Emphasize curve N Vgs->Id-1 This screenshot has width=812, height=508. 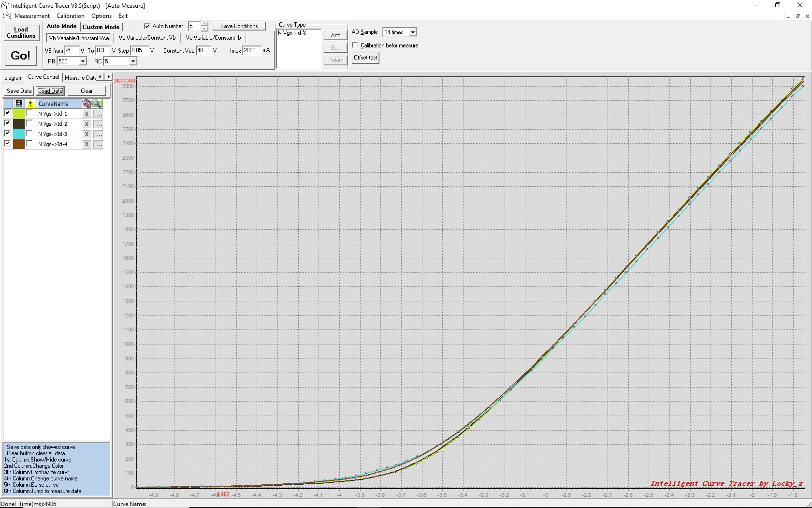pos(29,113)
